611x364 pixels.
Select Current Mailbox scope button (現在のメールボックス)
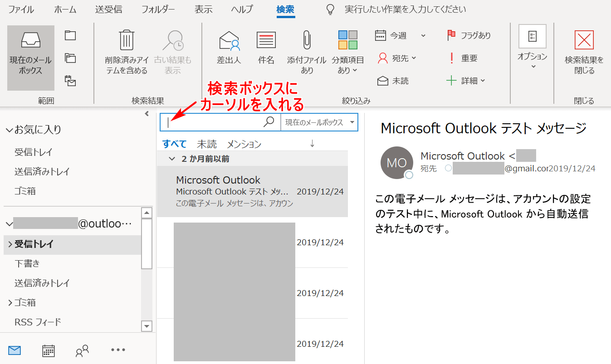[31, 58]
